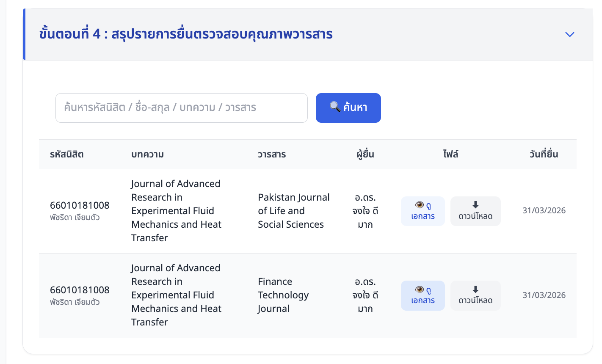Select the date 31/03/2026 on row one
This screenshot has height=364, width=602.
(544, 210)
